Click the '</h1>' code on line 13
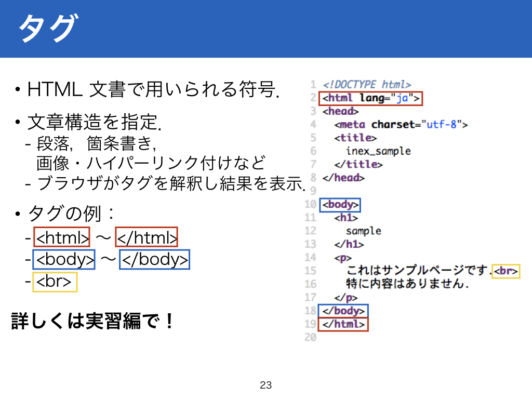Image resolution: width=532 pixels, height=399 pixels. tap(349, 244)
